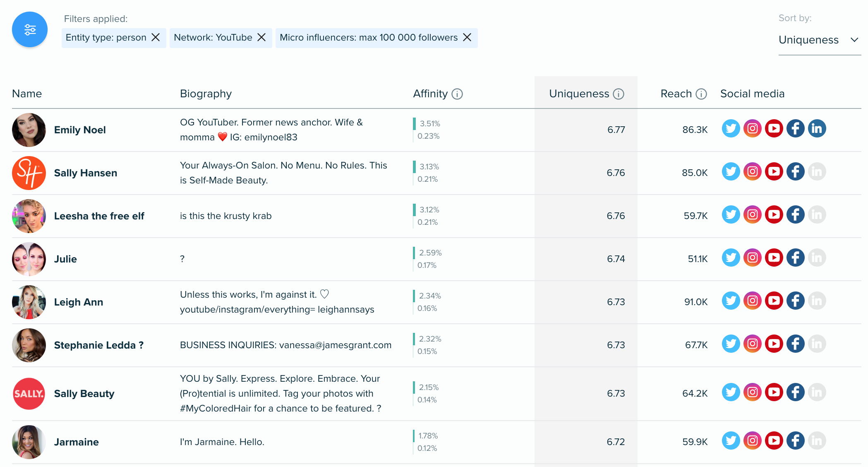Remove the Network: YouTube filter
This screenshot has width=868, height=467.
[261, 38]
